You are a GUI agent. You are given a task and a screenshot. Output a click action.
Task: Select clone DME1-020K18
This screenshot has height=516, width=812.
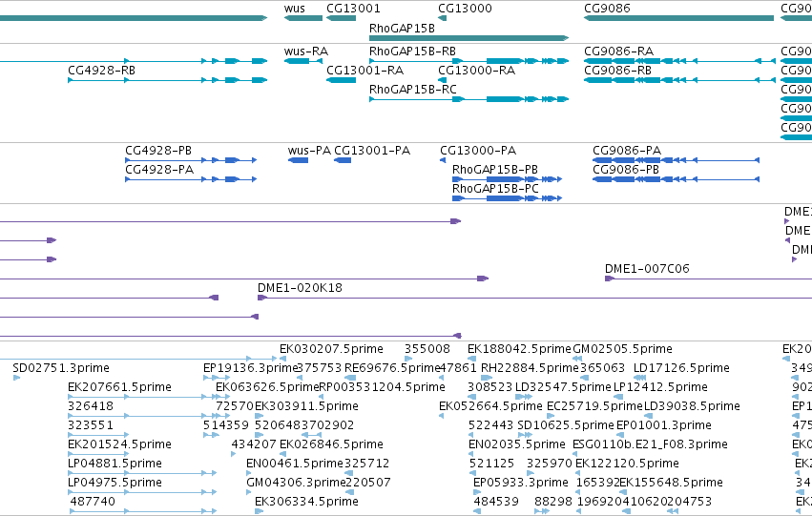(x=534, y=298)
